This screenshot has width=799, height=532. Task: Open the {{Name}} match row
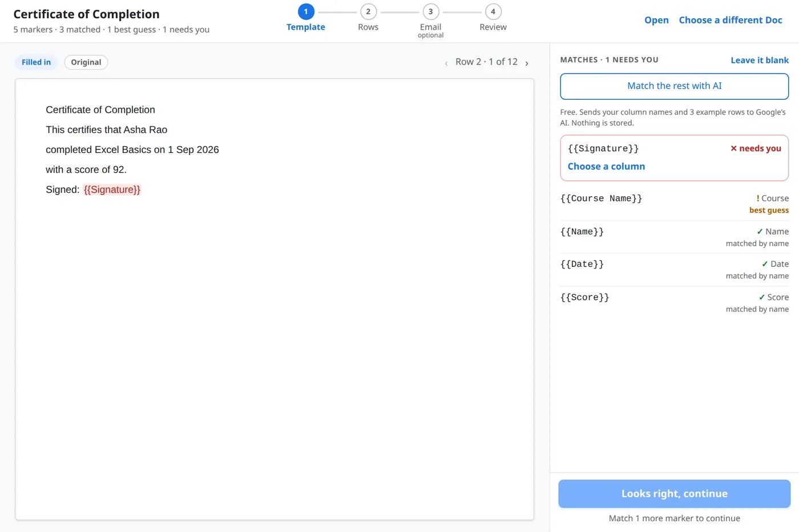[x=675, y=237]
